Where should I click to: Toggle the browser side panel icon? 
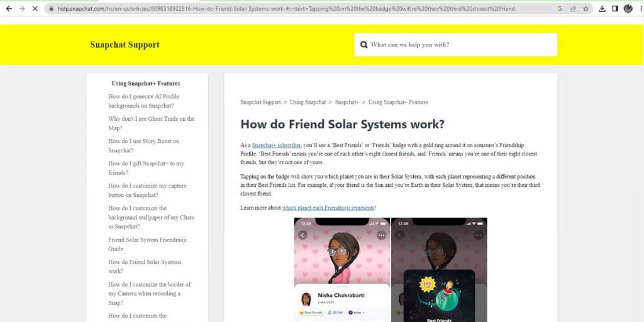pyautogui.click(x=615, y=8)
